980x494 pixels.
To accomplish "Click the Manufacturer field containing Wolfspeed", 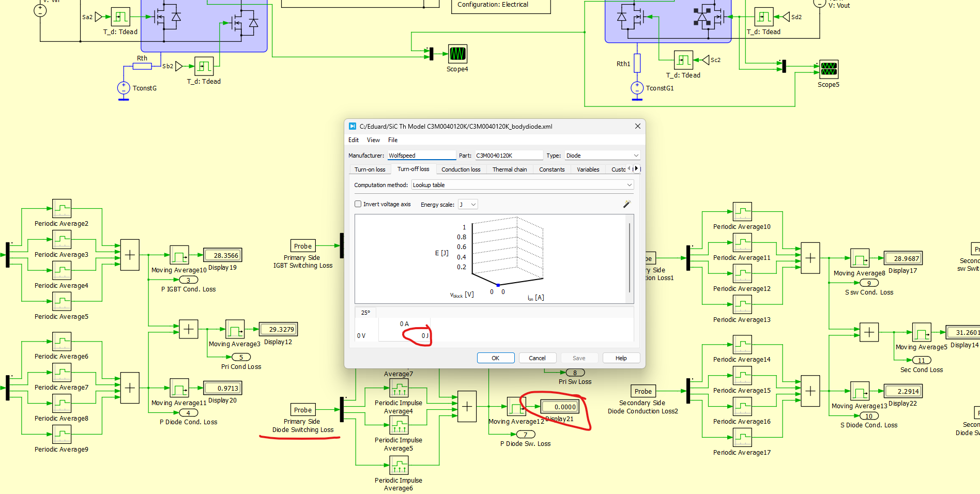I will point(422,156).
